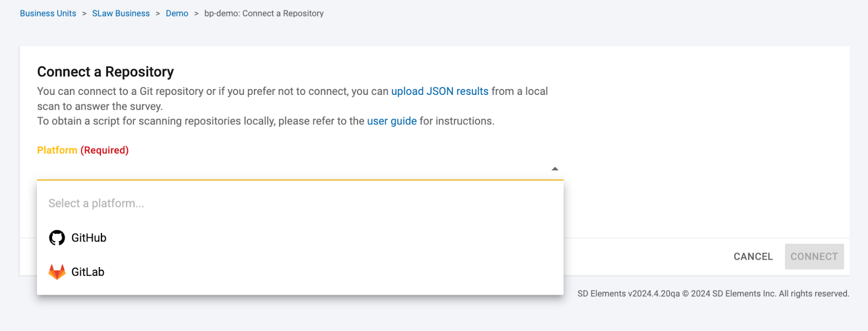Choose the 'Select a platform...' placeholder option
The height and width of the screenshot is (331, 868).
pos(300,204)
